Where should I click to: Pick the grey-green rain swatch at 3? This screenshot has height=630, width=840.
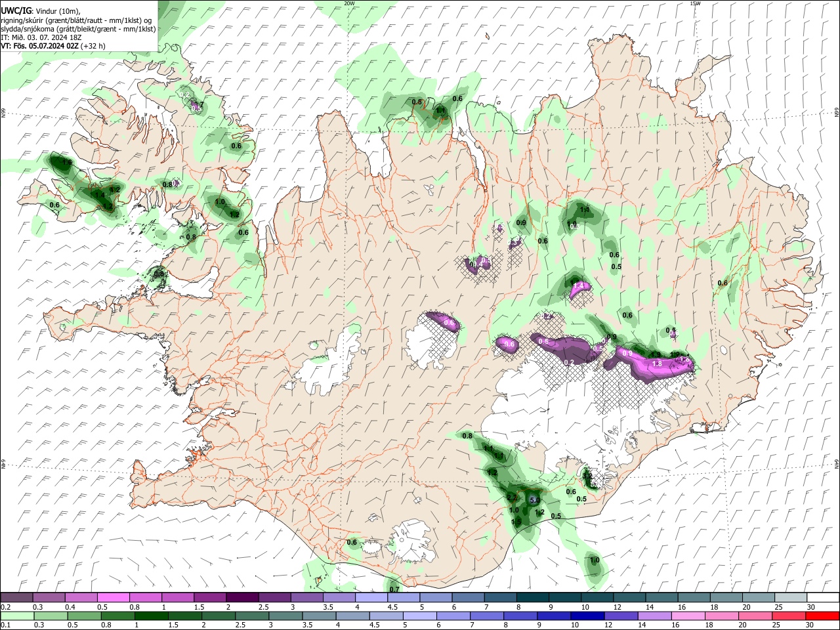tap(285, 616)
